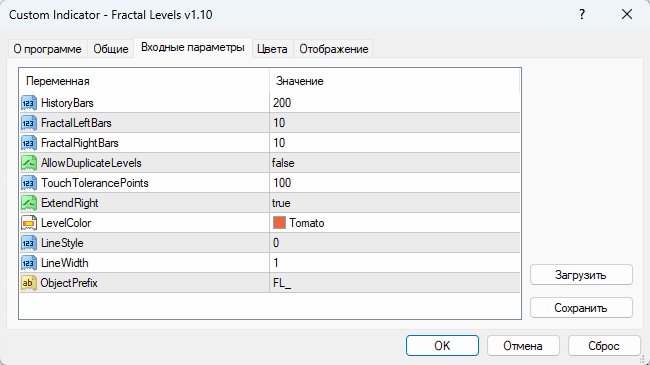The width and height of the screenshot is (650, 365).
Task: Click the Сохранить button
Action: pos(581,308)
